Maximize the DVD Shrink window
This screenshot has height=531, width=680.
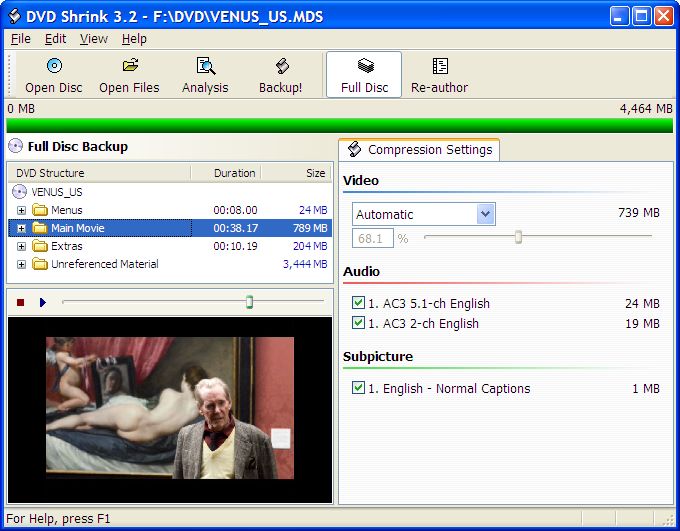pyautogui.click(x=641, y=16)
